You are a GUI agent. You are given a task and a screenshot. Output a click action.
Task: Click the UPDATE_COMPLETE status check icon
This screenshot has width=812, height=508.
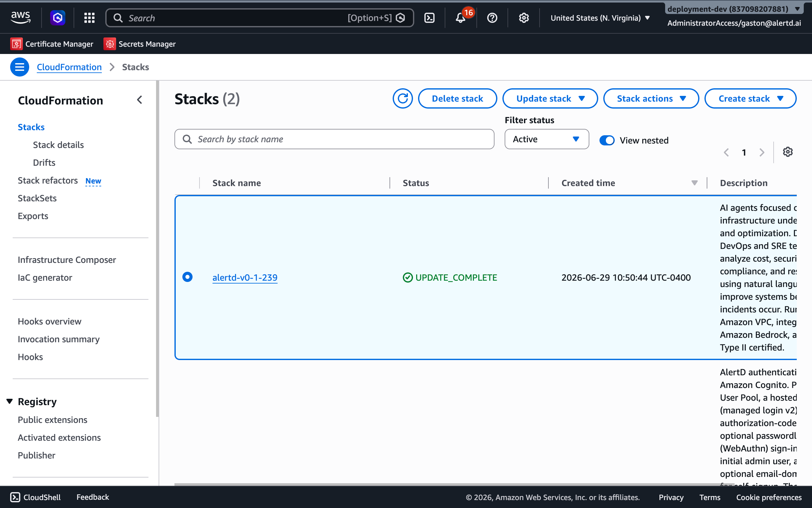(408, 277)
